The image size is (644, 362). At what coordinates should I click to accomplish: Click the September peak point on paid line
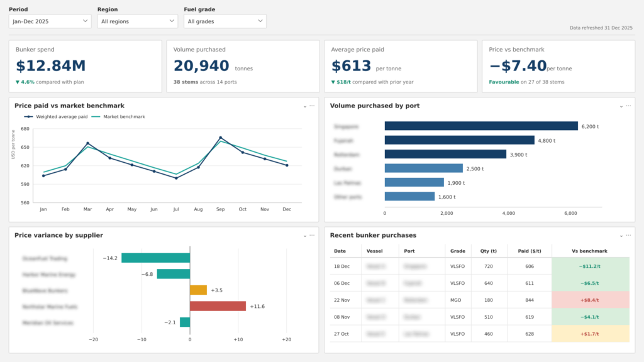point(221,138)
